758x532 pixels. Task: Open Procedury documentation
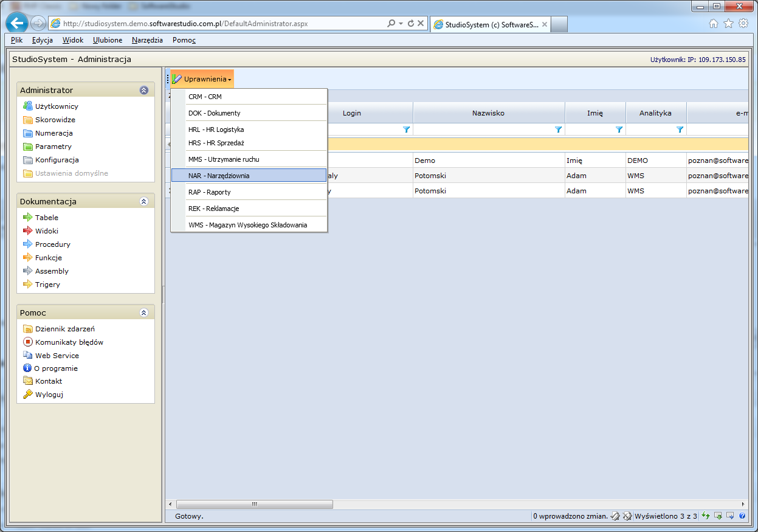click(x=47, y=244)
